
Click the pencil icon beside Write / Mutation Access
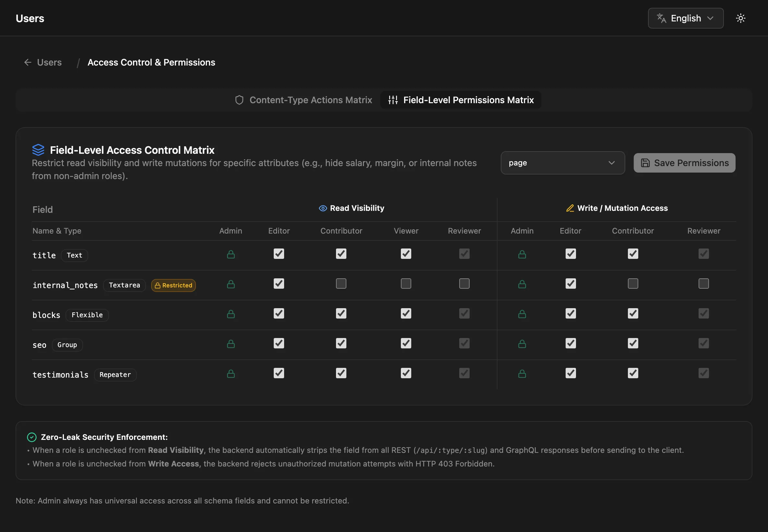(570, 208)
